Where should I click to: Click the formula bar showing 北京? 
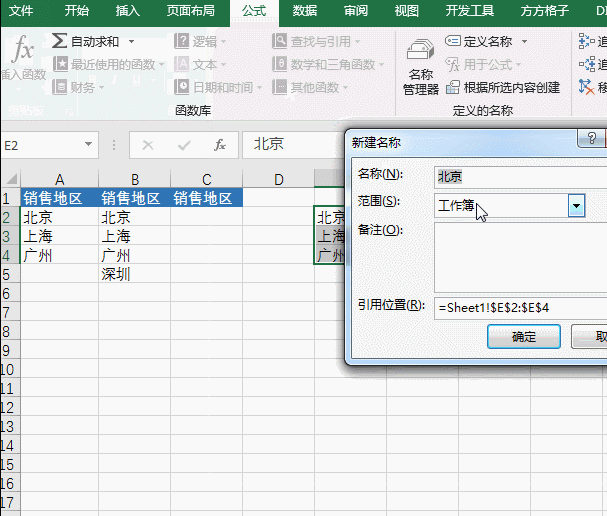coord(293,145)
